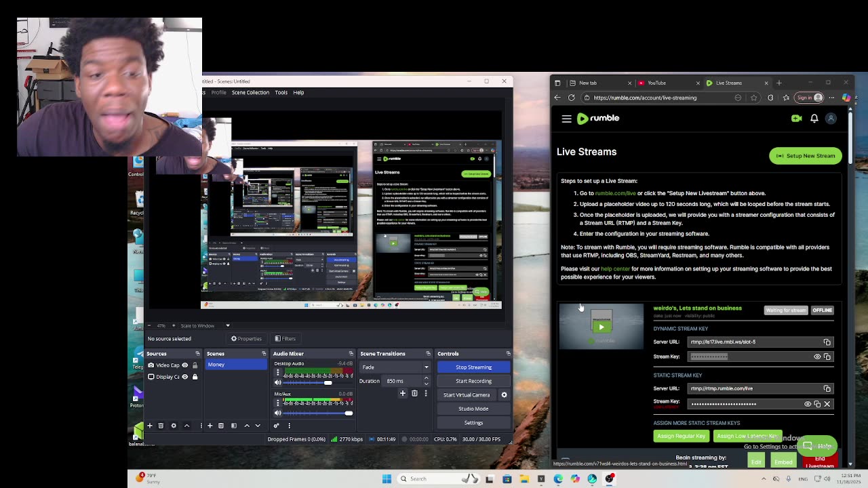Delete selected source with Sources trash icon

(161, 426)
